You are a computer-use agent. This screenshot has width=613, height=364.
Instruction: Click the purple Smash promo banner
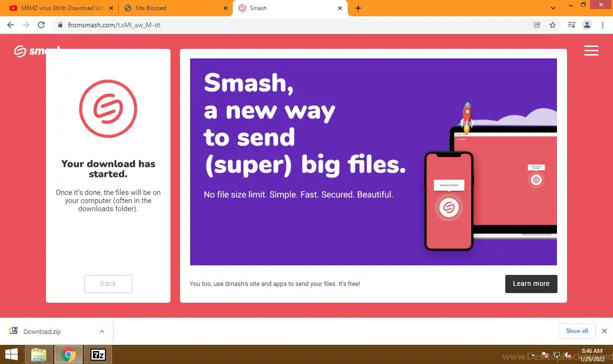374,162
